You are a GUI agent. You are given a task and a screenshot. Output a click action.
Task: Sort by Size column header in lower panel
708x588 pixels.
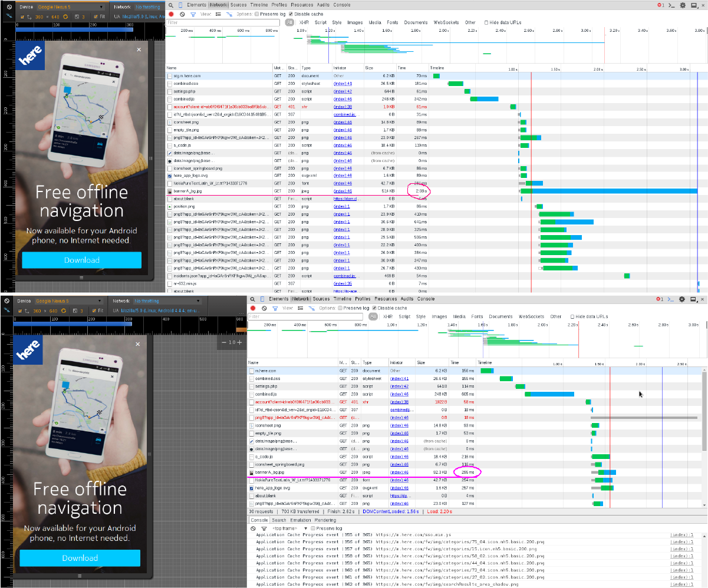432,363
